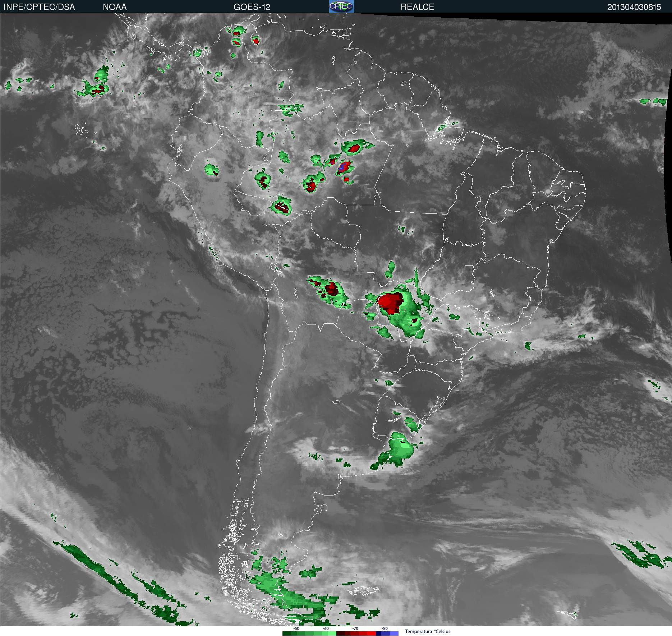The width and height of the screenshot is (672, 636).
Task: Click the -50 value on legend
Action: tap(296, 628)
